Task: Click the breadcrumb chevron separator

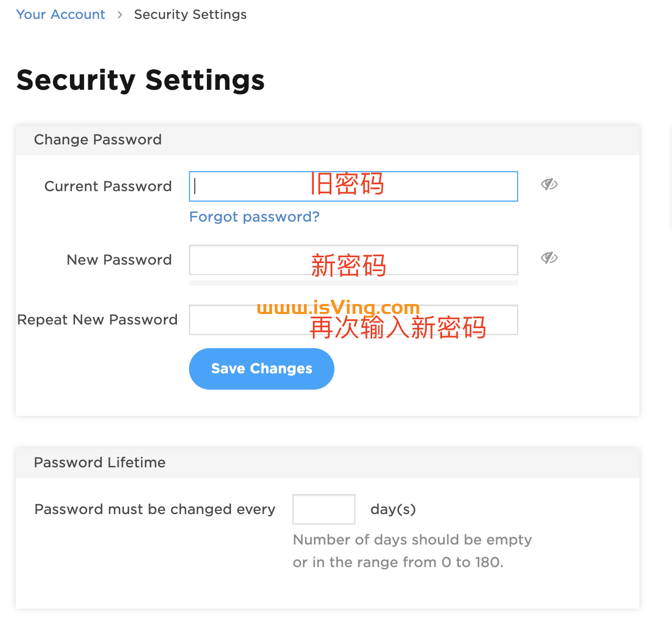Action: [120, 15]
